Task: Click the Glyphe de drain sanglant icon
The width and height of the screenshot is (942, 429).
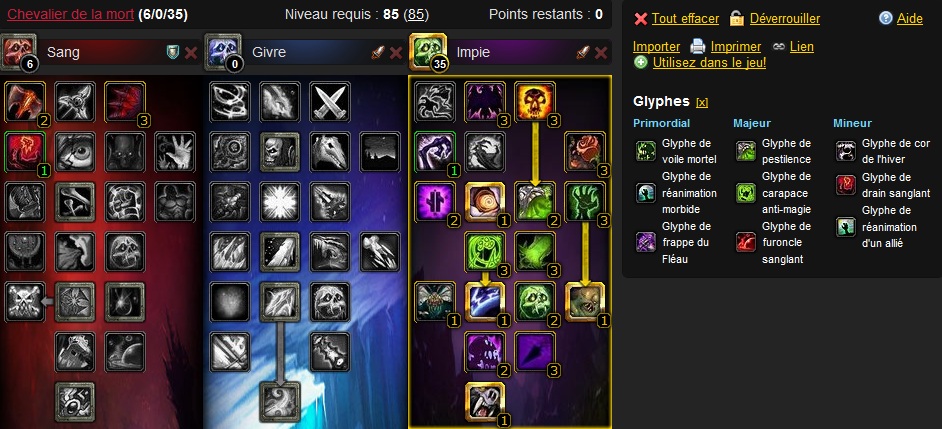Action: click(x=846, y=185)
